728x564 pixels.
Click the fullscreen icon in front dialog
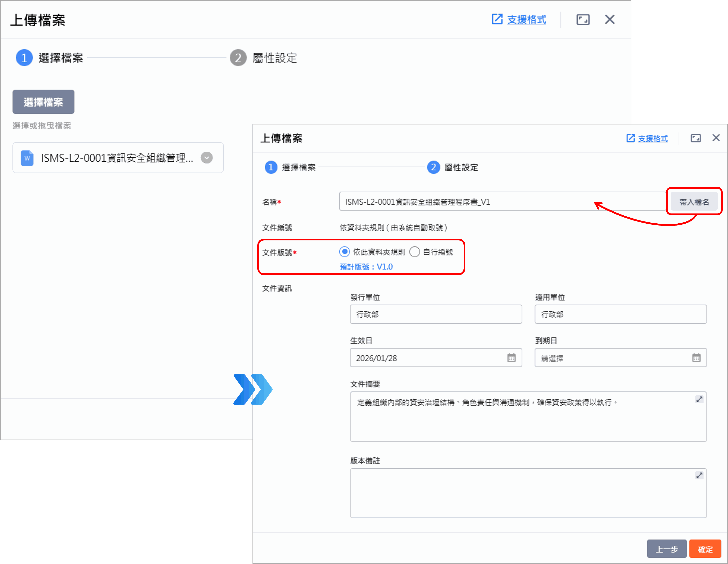696,138
